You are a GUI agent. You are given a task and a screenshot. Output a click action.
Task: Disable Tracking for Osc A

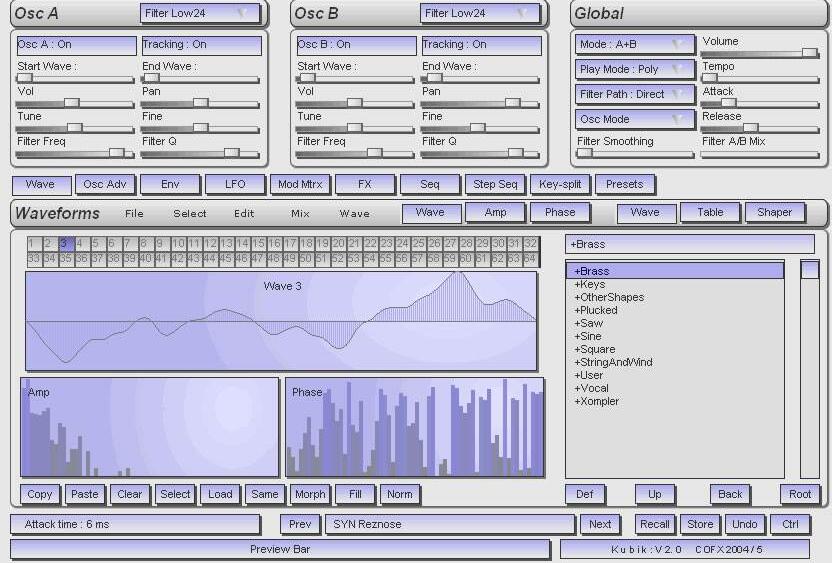201,45
